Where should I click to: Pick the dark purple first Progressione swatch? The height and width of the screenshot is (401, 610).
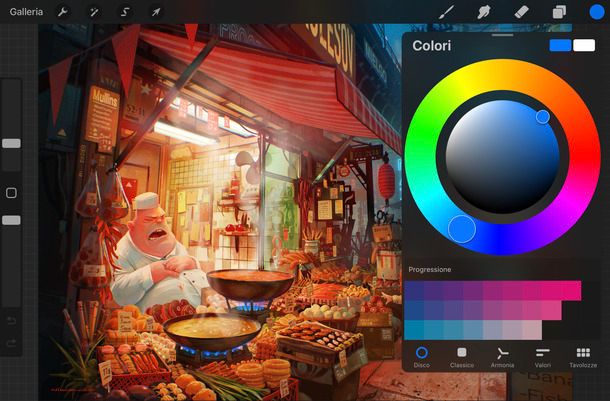point(414,291)
